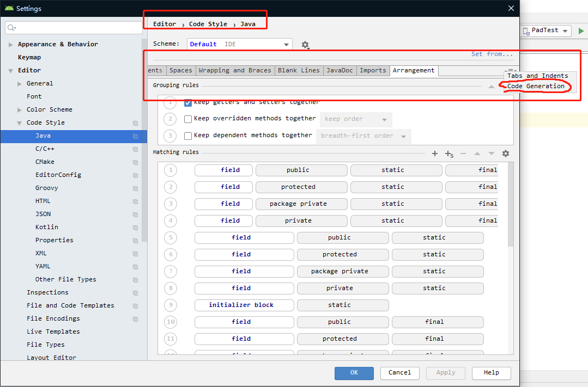Close the Settings dialog
This screenshot has width=588, height=387.
(x=511, y=8)
